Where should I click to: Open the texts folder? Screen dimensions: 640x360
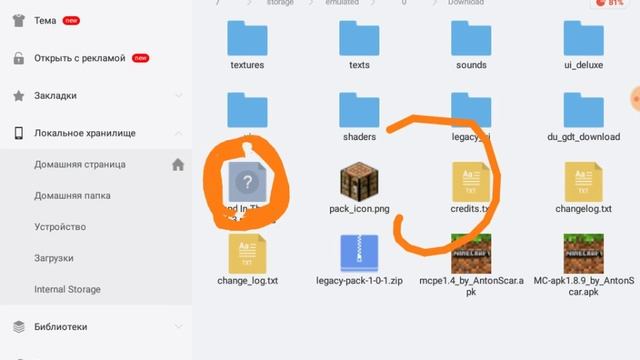[x=359, y=45]
